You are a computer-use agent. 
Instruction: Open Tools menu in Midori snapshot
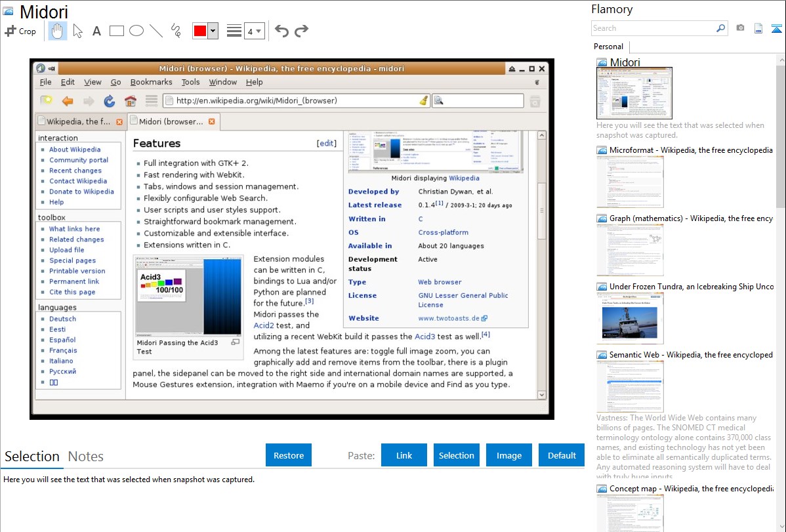[x=190, y=82]
